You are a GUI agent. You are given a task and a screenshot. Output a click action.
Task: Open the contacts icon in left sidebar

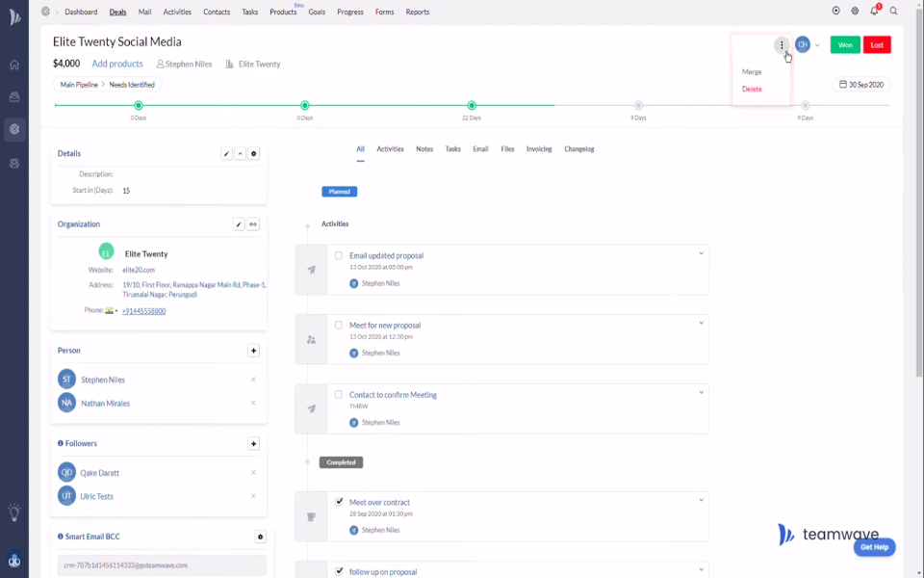pyautogui.click(x=14, y=164)
